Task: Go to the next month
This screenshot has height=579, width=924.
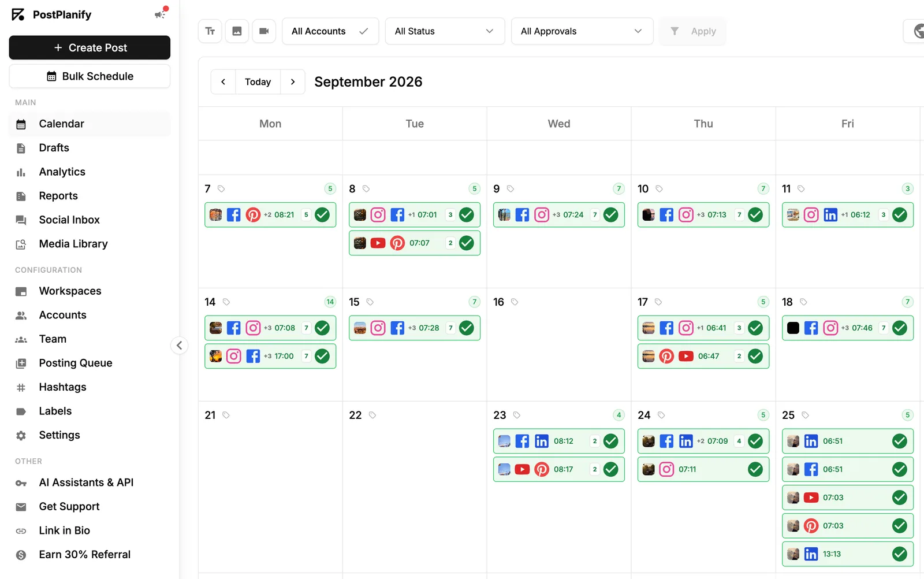Action: (x=293, y=82)
